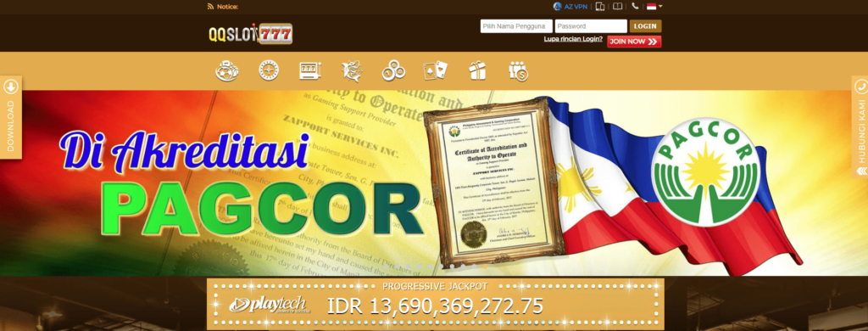The height and width of the screenshot is (331, 868).
Task: Open the DOWNLOAD side tab
Action: tap(11, 117)
